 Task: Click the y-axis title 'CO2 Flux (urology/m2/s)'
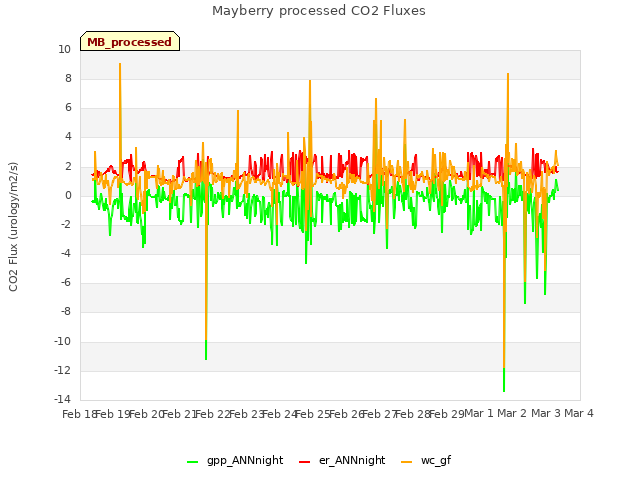tap(13, 227)
